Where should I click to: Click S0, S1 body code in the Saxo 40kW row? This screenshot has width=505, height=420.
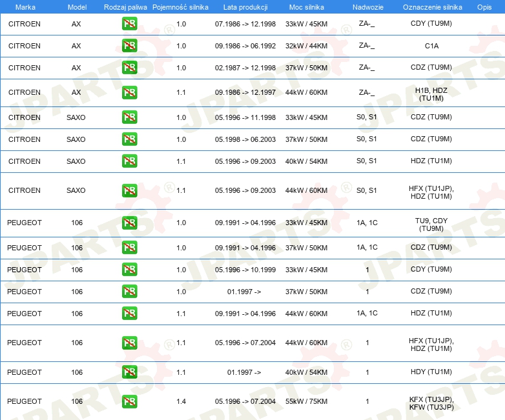(367, 161)
